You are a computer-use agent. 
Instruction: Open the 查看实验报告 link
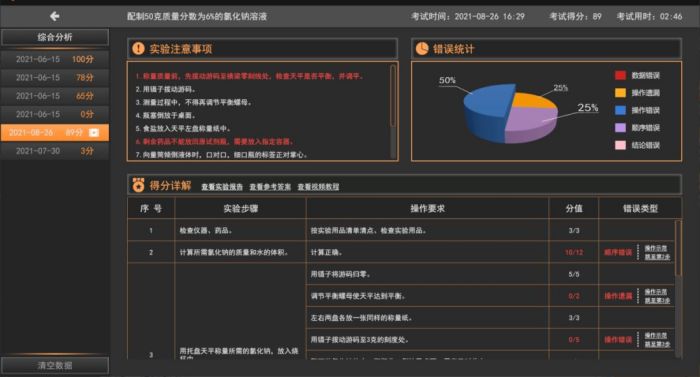(x=222, y=187)
